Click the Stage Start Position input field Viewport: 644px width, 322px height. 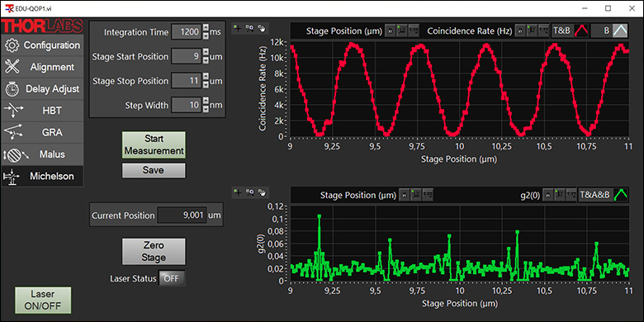pos(186,57)
